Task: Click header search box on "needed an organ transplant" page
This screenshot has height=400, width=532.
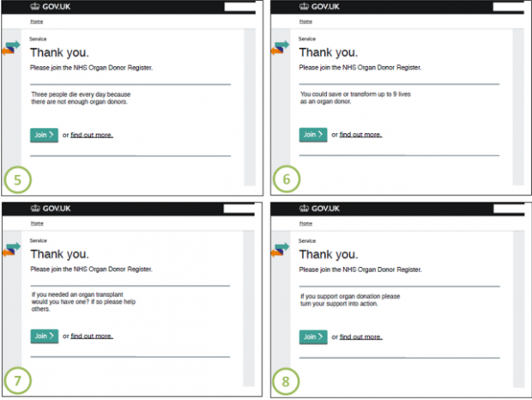Action: click(239, 209)
